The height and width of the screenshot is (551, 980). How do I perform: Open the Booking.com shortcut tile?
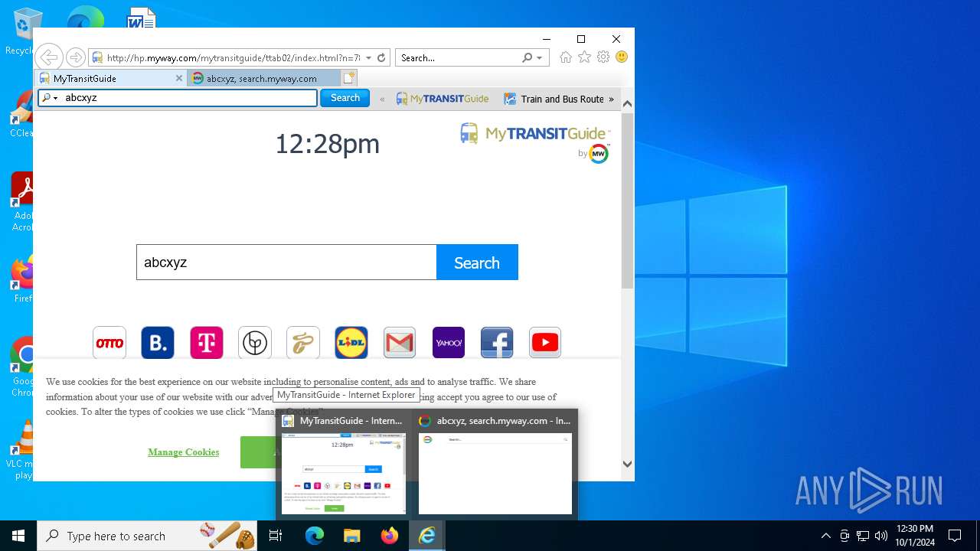pyautogui.click(x=158, y=343)
